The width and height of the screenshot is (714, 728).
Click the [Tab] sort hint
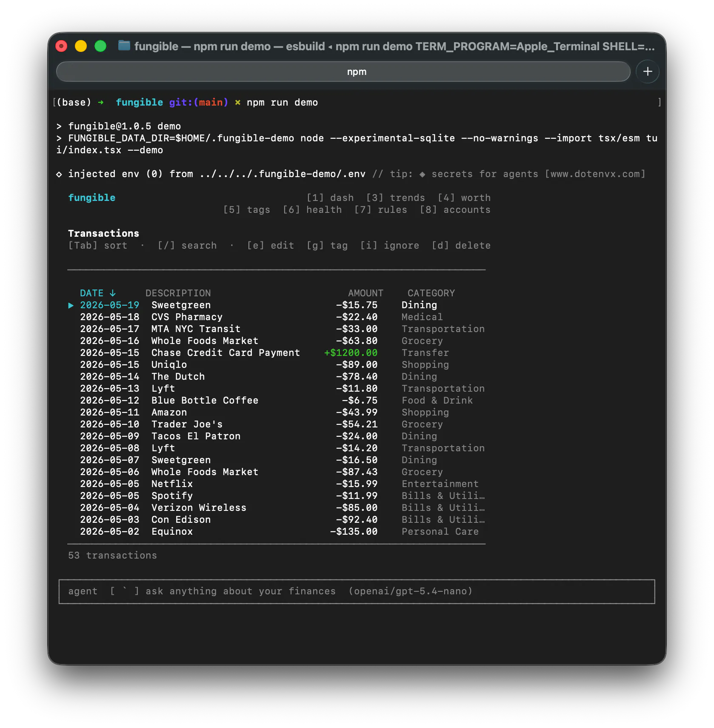pyautogui.click(x=98, y=246)
